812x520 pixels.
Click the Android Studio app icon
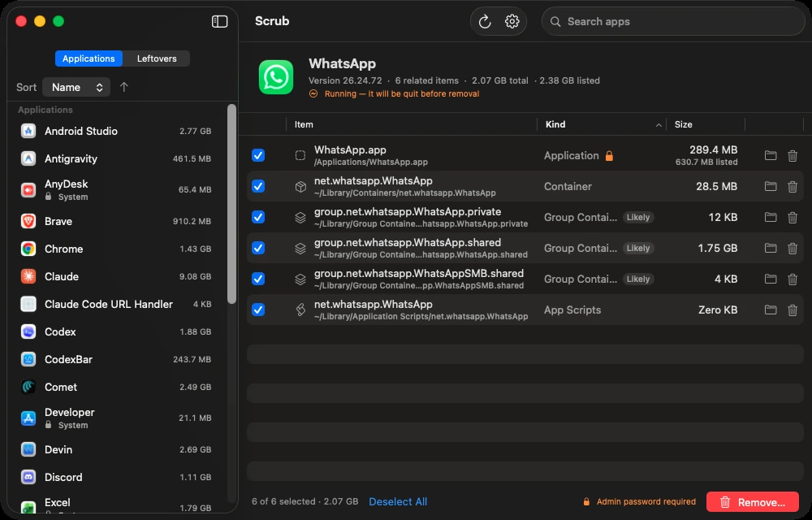(28, 131)
